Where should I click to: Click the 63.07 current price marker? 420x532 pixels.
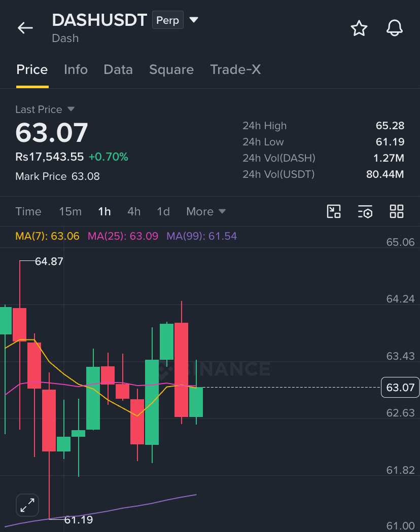(400, 388)
